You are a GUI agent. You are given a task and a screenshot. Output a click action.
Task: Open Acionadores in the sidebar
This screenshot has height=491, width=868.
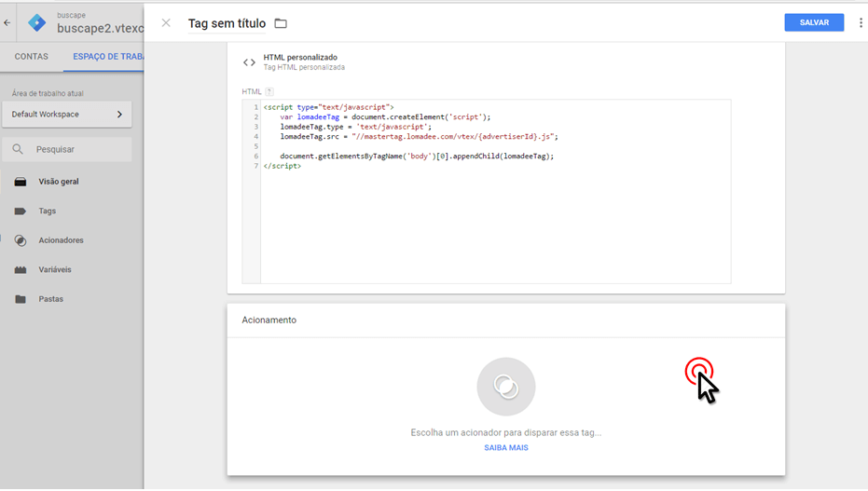tap(61, 240)
